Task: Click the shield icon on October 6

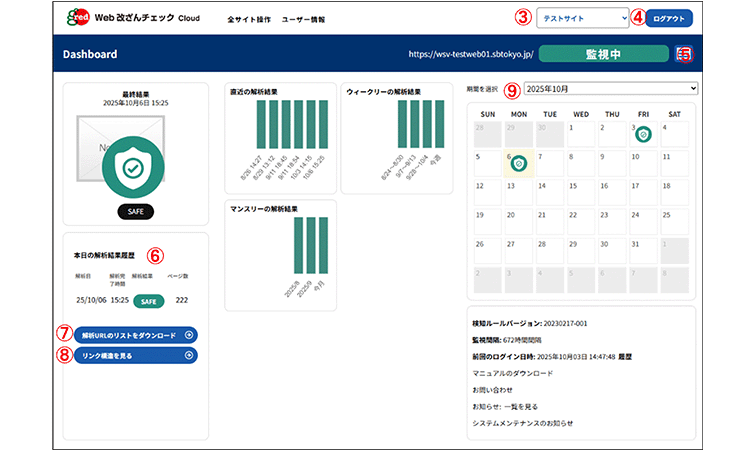Action: 518,163
